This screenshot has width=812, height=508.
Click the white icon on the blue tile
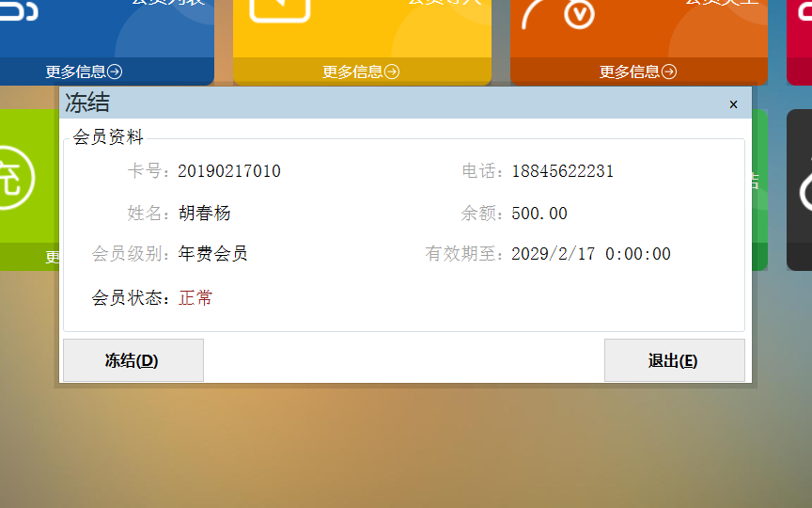[17, 9]
